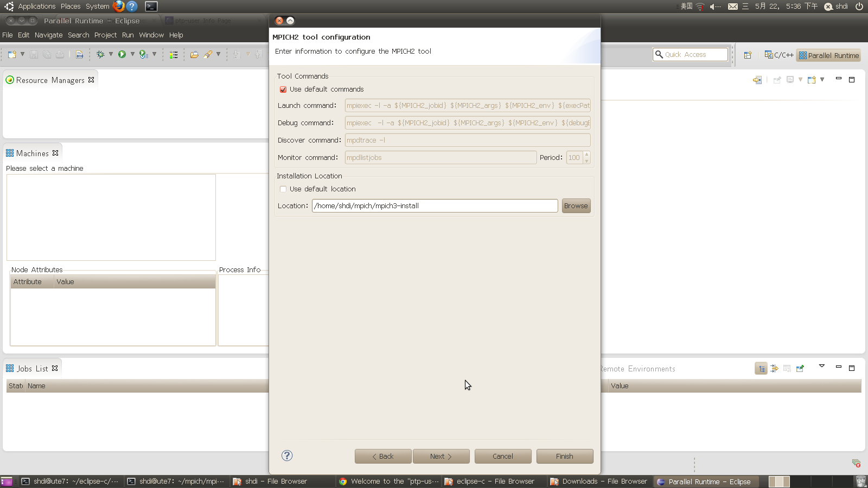Image resolution: width=868 pixels, height=488 pixels.
Task: Click the Monitor command text field
Action: pos(441,158)
